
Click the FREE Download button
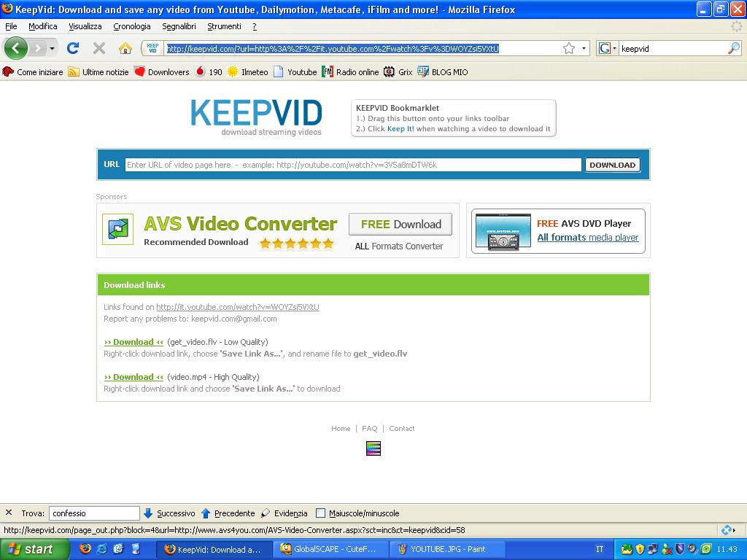click(400, 225)
